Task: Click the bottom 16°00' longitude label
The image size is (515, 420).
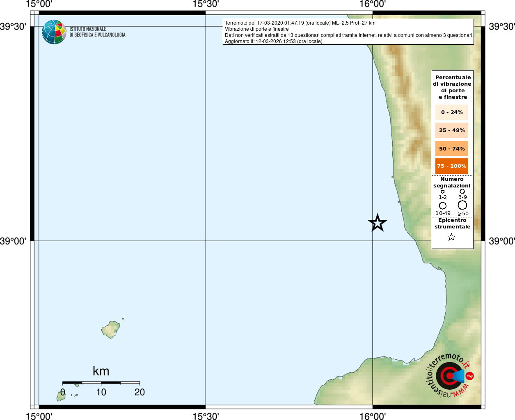Action: pos(373,416)
